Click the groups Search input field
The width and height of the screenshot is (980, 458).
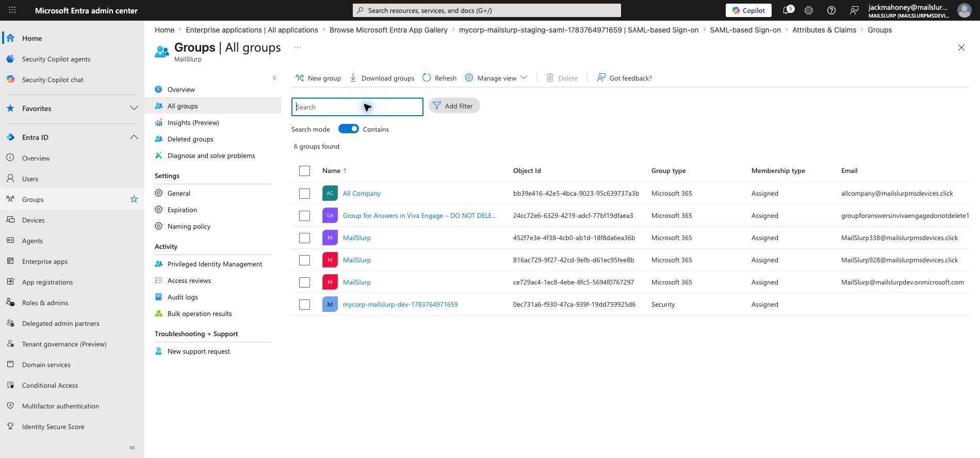tap(357, 107)
